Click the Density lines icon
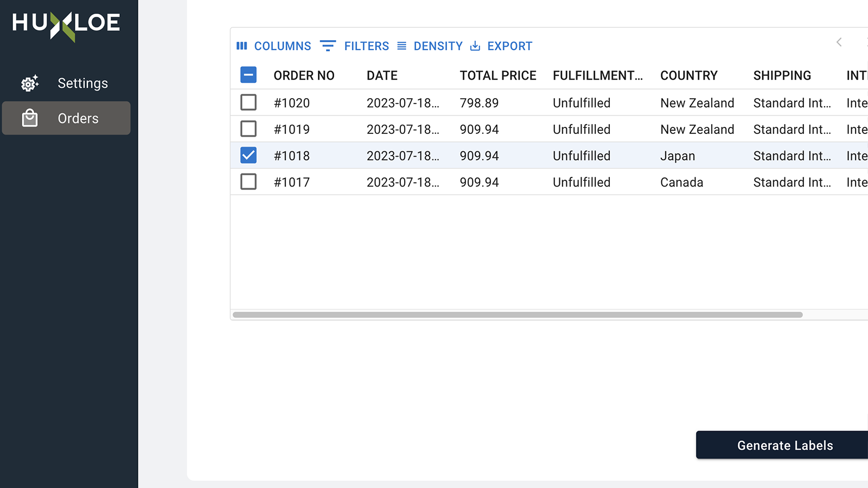 click(401, 46)
